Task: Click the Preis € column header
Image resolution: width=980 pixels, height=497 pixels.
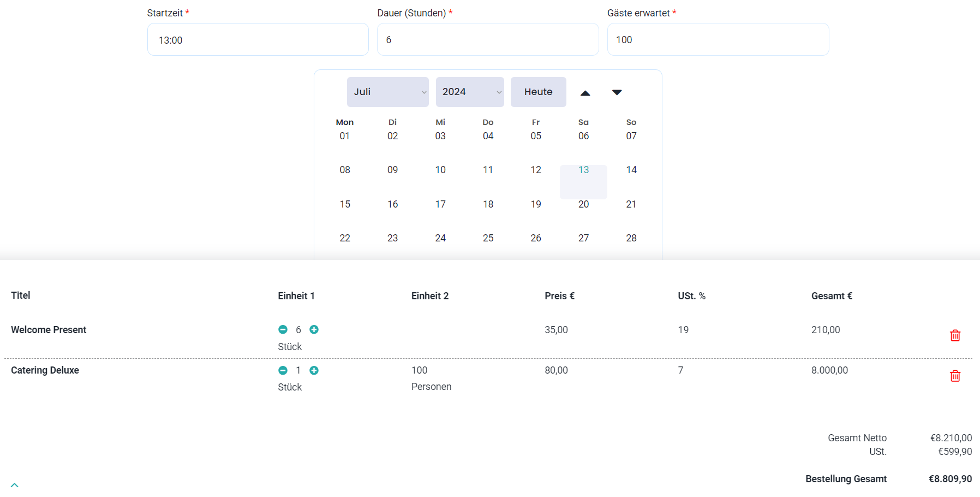Action: (x=559, y=296)
